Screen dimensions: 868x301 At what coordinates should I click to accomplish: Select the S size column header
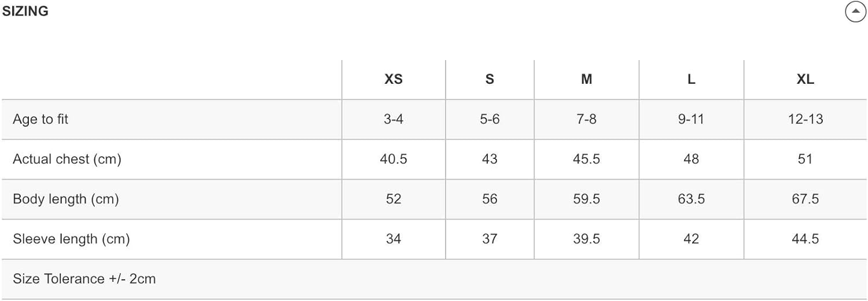(x=490, y=80)
